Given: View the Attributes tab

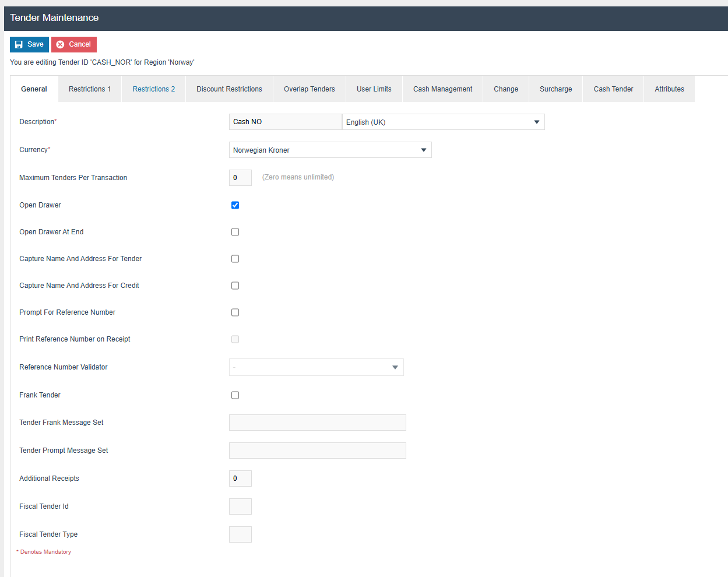Looking at the screenshot, I should click(x=669, y=89).
